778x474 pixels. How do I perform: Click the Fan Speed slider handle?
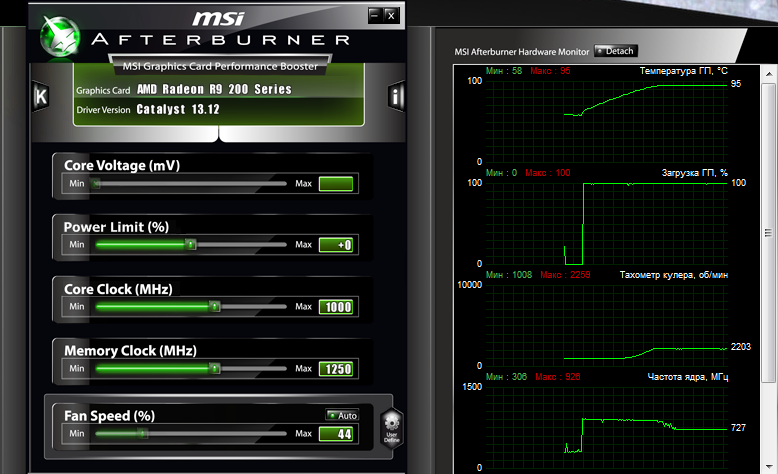tap(143, 433)
